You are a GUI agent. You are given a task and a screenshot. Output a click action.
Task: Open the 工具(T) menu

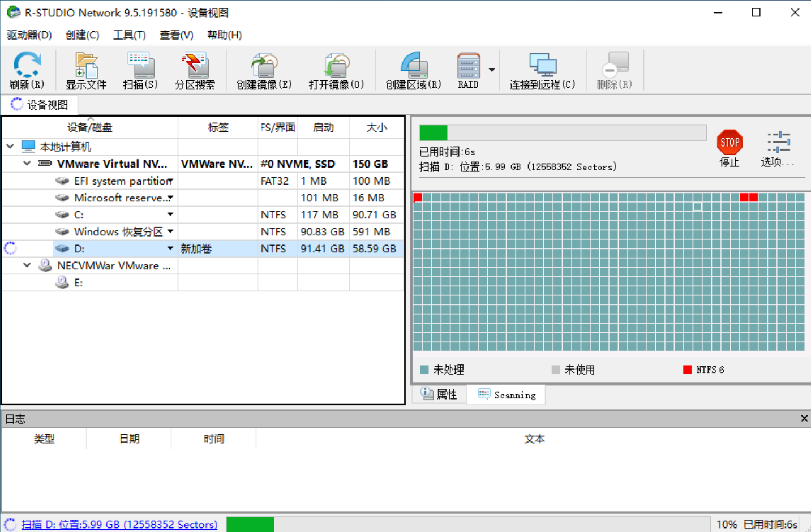(x=129, y=35)
